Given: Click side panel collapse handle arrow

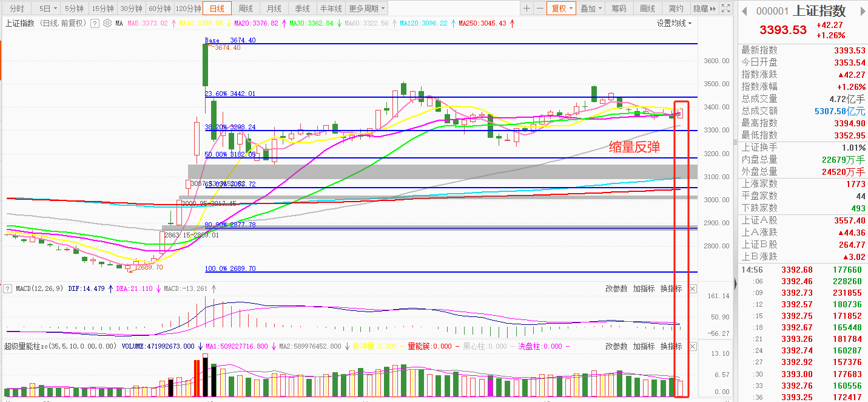Looking at the screenshot, I should coord(736,283).
